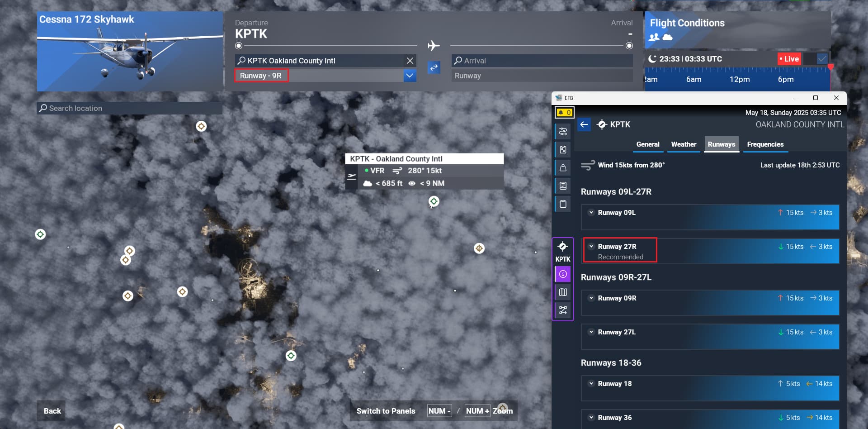Switch to the Weather tab in EFB
Image resolution: width=868 pixels, height=429 pixels.
(684, 144)
